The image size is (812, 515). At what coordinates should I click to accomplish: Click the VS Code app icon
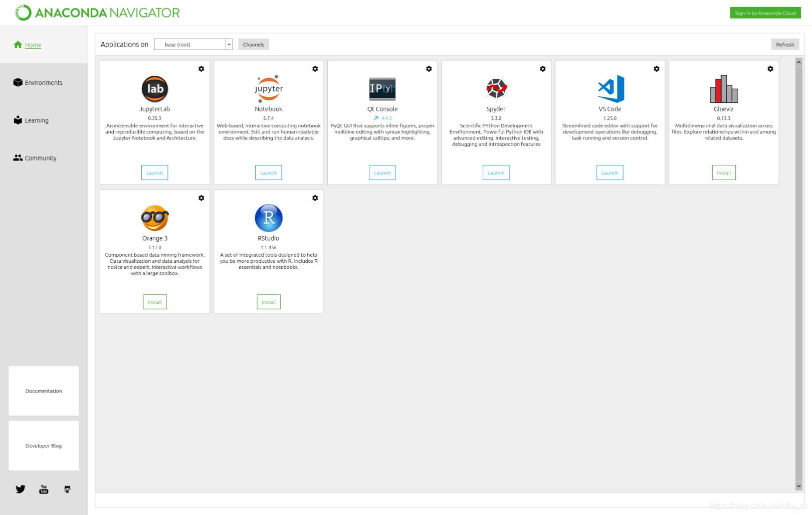click(x=611, y=89)
